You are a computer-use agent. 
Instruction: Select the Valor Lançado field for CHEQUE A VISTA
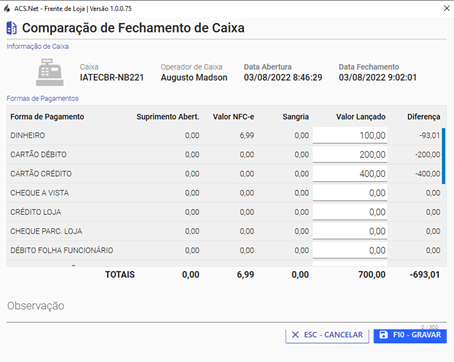tap(350, 193)
